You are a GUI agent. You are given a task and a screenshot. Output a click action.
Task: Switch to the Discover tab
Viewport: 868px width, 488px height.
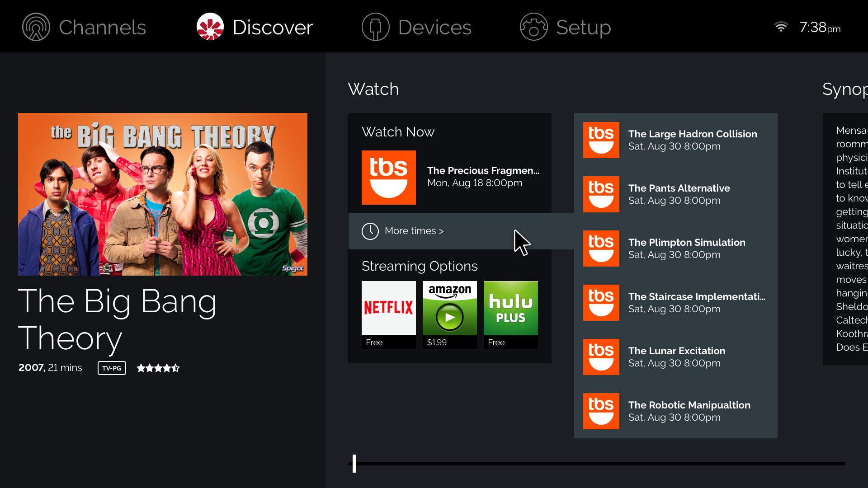(255, 27)
